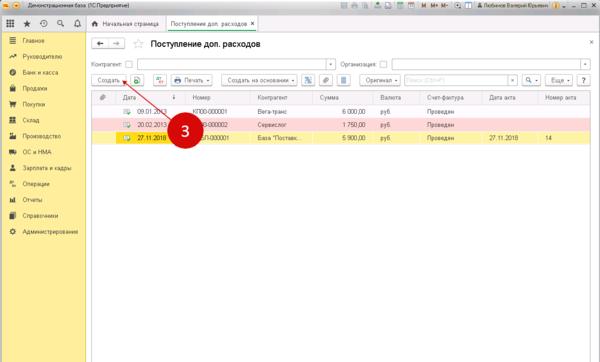Open the Еще menu button

(559, 80)
